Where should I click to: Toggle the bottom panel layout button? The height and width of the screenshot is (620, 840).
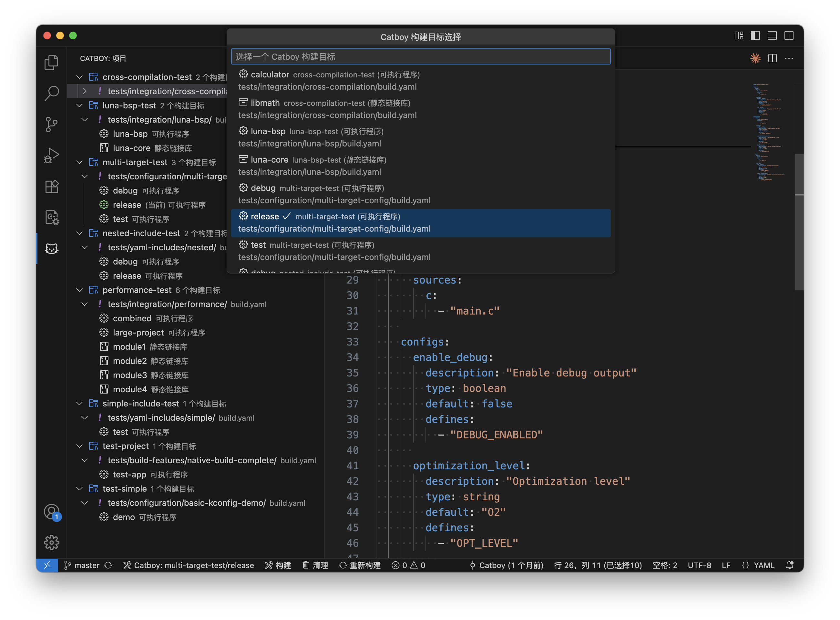click(772, 36)
